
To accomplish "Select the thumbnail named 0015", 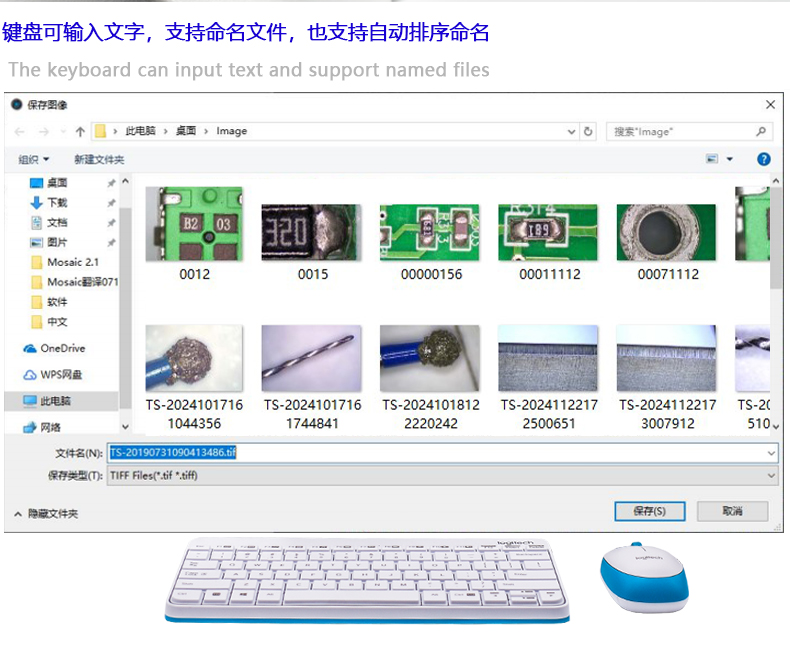I will 312,235.
